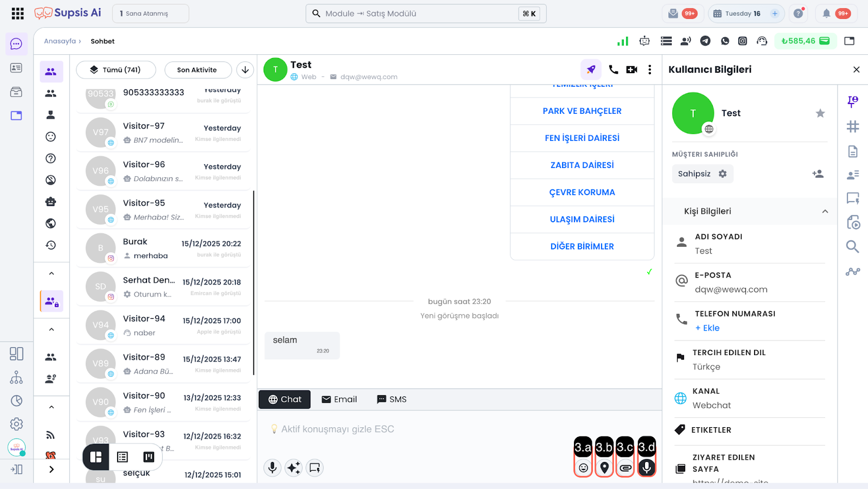Start a voice call with Test
This screenshot has width=868, height=489.
tap(613, 69)
